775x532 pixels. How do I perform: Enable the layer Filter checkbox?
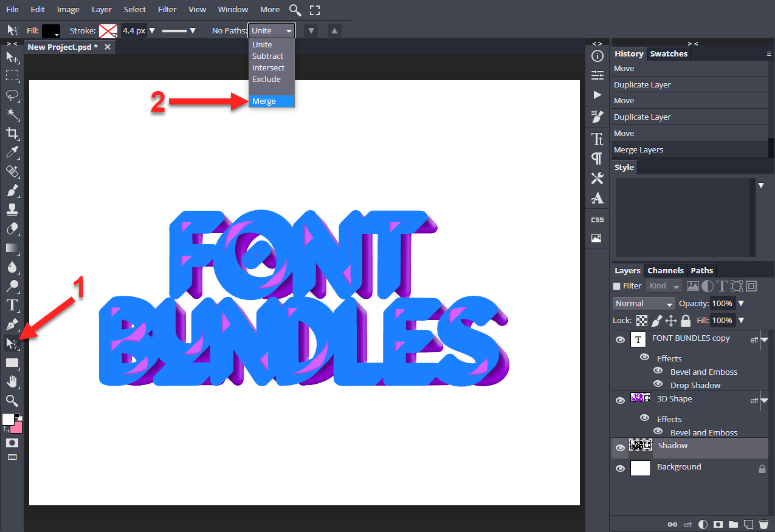(x=617, y=286)
